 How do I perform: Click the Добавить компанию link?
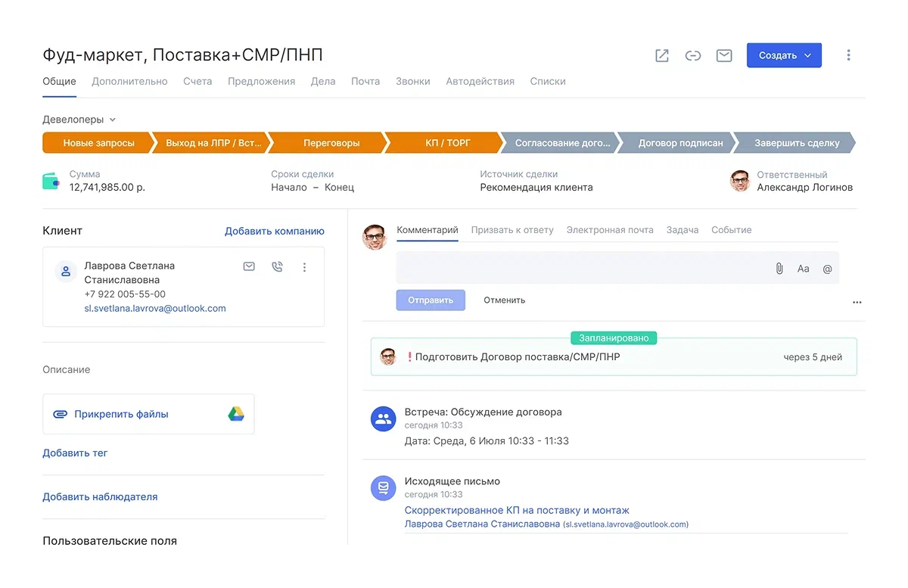pos(274,231)
